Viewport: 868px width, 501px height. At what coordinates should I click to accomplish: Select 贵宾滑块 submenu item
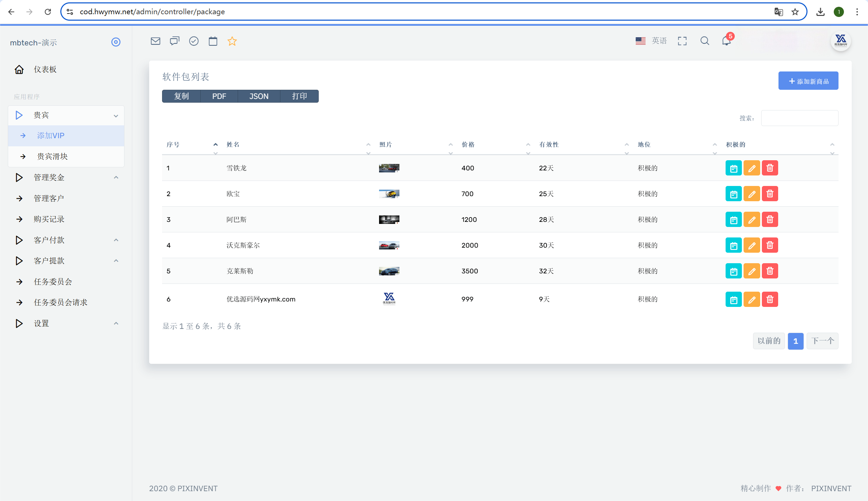52,156
